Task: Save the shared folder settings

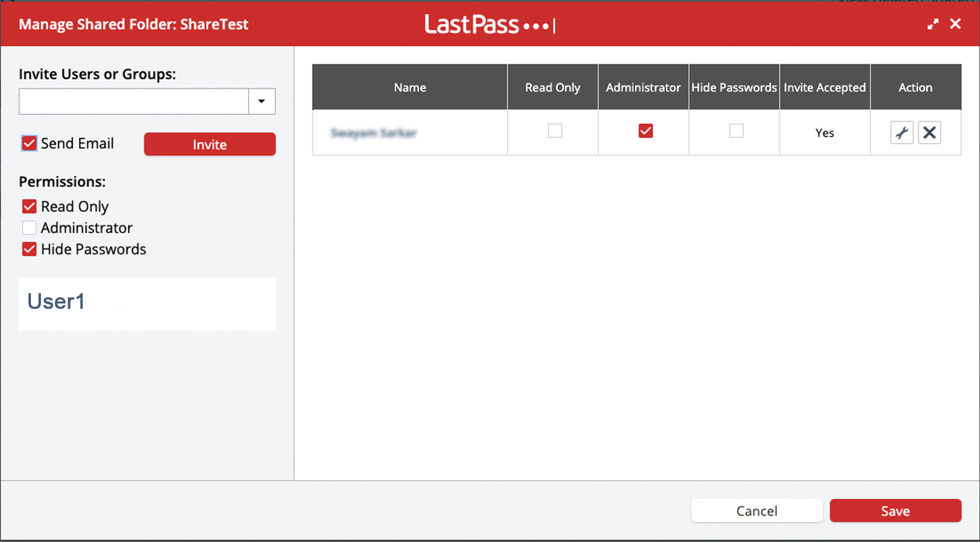Action: [896, 511]
